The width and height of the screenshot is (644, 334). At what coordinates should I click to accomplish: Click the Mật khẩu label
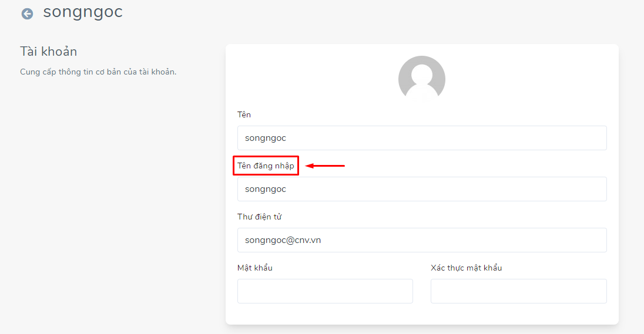point(254,268)
